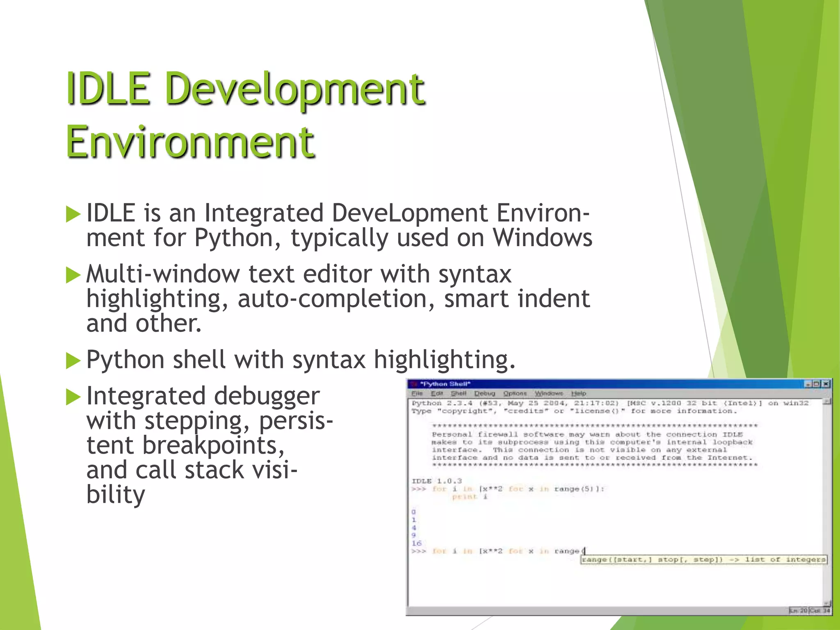840x630 pixels.
Task: Open the Shell menu
Action: [459, 393]
